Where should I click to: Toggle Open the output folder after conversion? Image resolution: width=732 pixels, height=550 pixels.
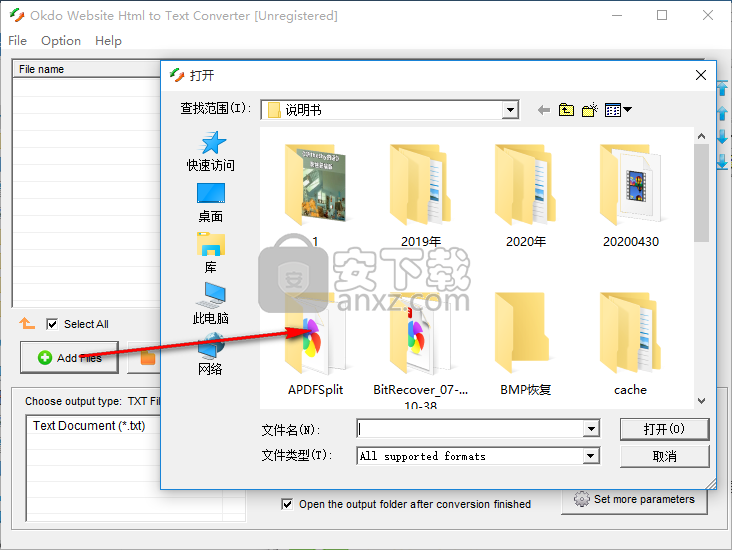287,504
